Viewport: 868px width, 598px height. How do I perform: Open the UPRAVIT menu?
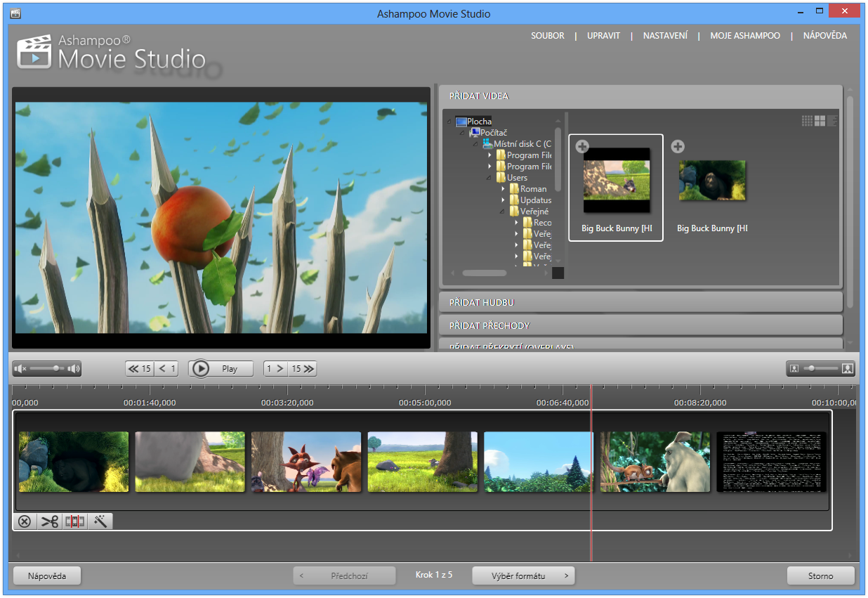pos(604,36)
